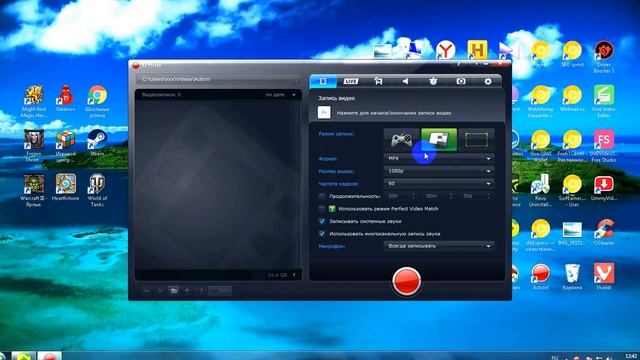The image size is (640, 360).
Task: Open the Might And Magic Heroes desktop shortcut
Action: (x=34, y=101)
